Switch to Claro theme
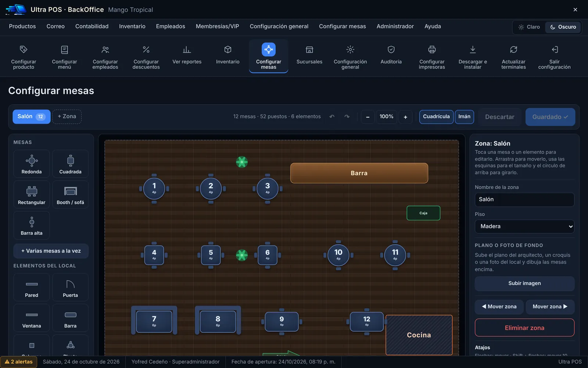Screen dimensions: 588x368 529,27
